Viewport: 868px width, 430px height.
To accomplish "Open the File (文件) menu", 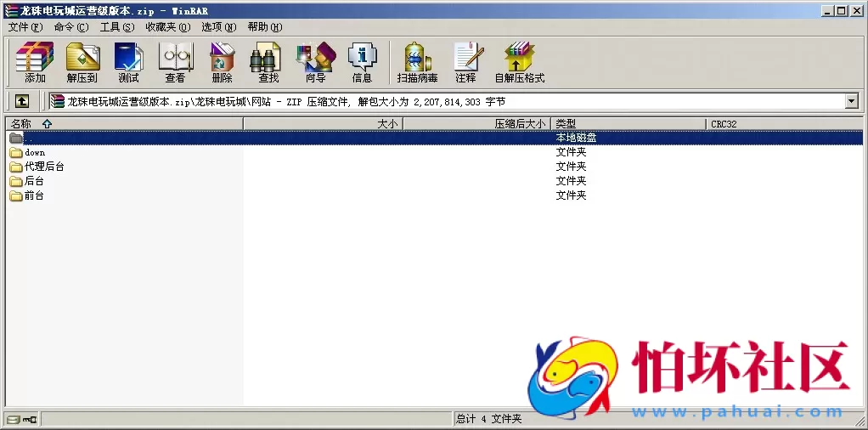I will coord(25,27).
